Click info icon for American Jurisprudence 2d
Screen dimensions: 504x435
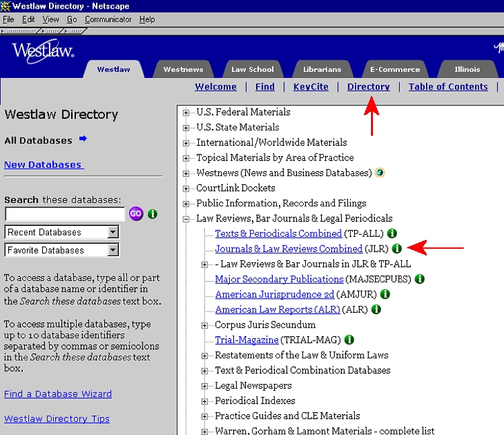pos(385,294)
